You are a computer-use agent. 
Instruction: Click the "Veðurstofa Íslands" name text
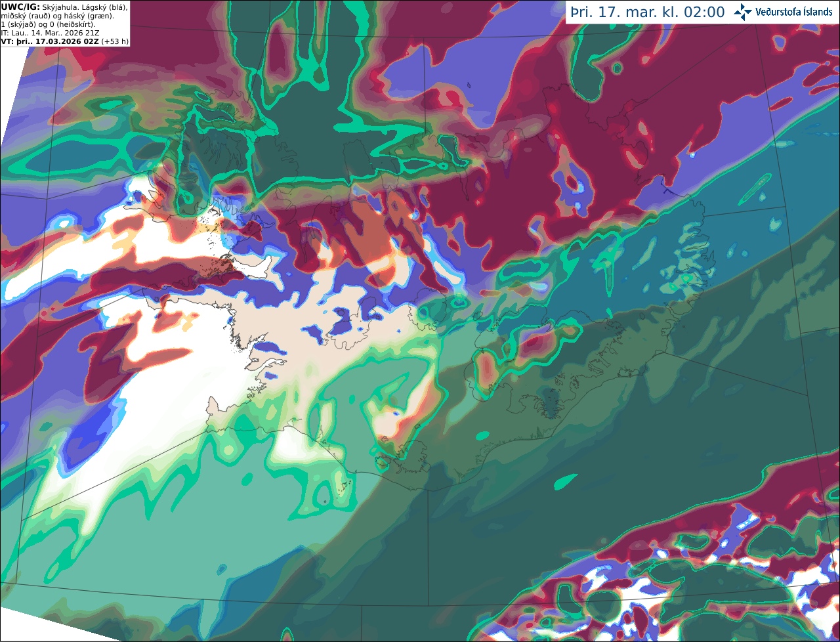coord(793,12)
